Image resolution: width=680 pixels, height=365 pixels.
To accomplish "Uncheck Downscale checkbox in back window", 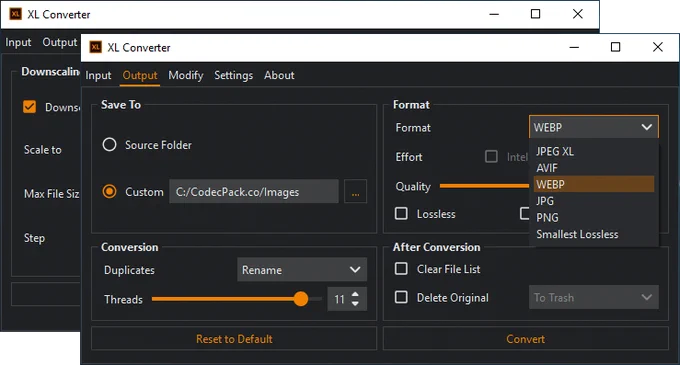I will pos(29,107).
